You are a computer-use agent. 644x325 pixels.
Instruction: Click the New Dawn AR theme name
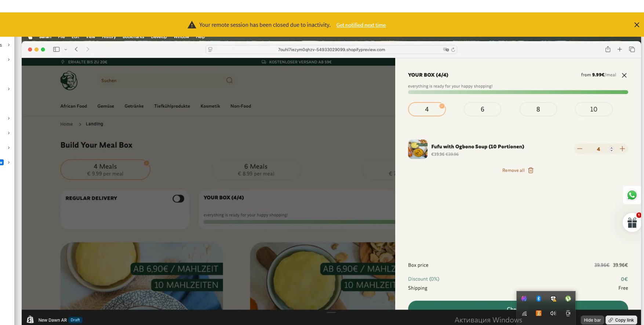coord(52,320)
